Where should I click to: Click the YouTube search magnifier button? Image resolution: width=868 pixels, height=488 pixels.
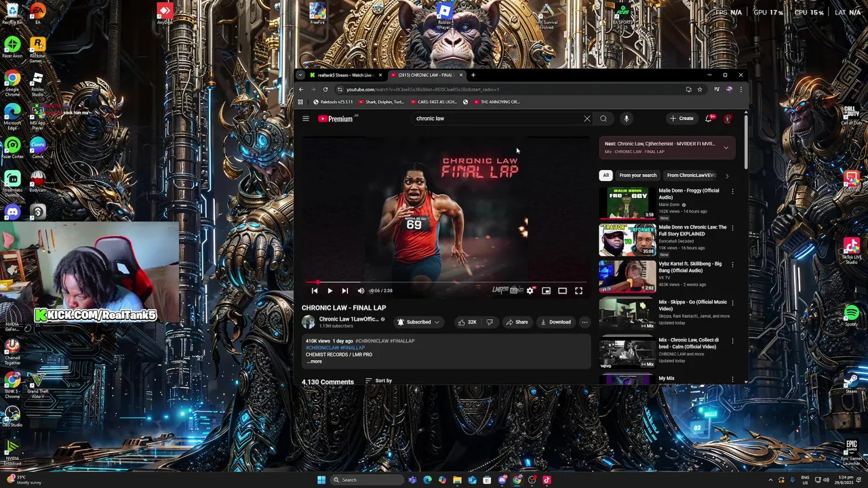(604, 119)
